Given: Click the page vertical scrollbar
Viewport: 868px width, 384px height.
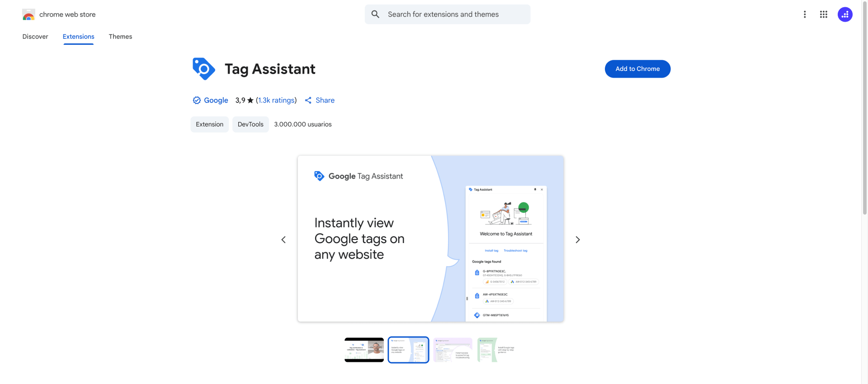Looking at the screenshot, I should [x=864, y=108].
